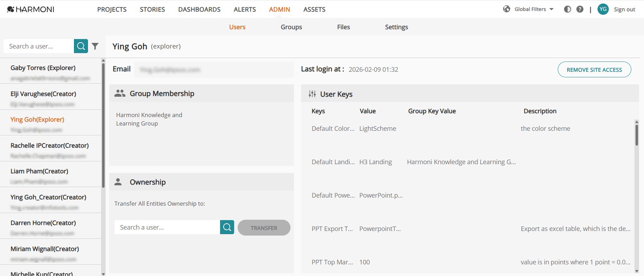Open the user list filter funnel icon

pos(95,46)
